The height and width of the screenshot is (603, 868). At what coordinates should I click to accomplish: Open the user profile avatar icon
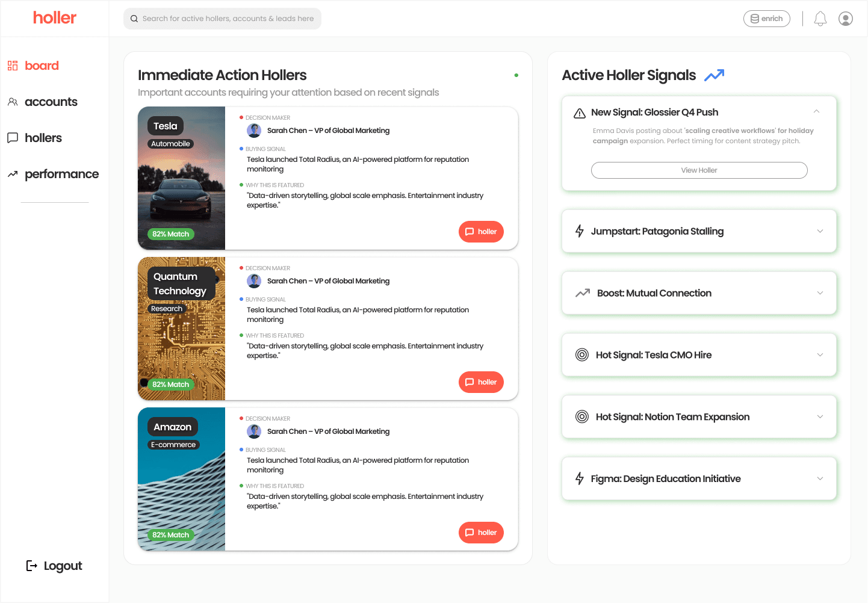[846, 19]
